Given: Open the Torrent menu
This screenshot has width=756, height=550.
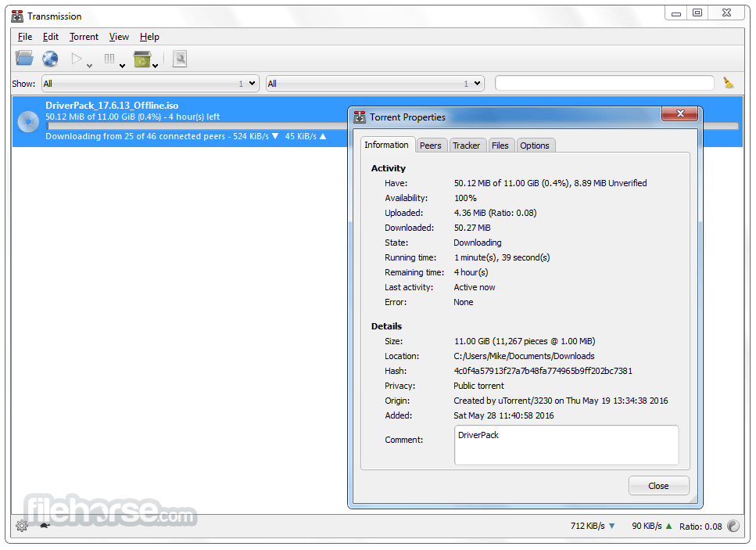Looking at the screenshot, I should tap(84, 37).
